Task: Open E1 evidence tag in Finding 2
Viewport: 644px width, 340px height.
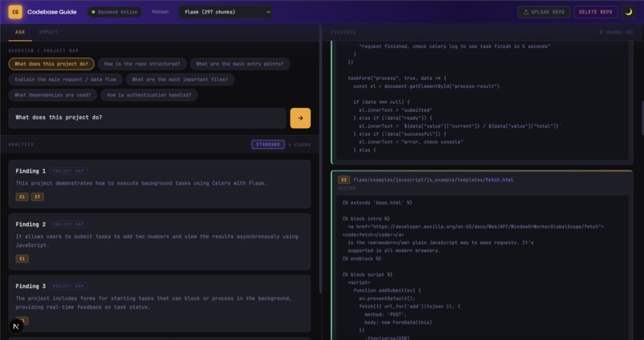Action: (22, 259)
